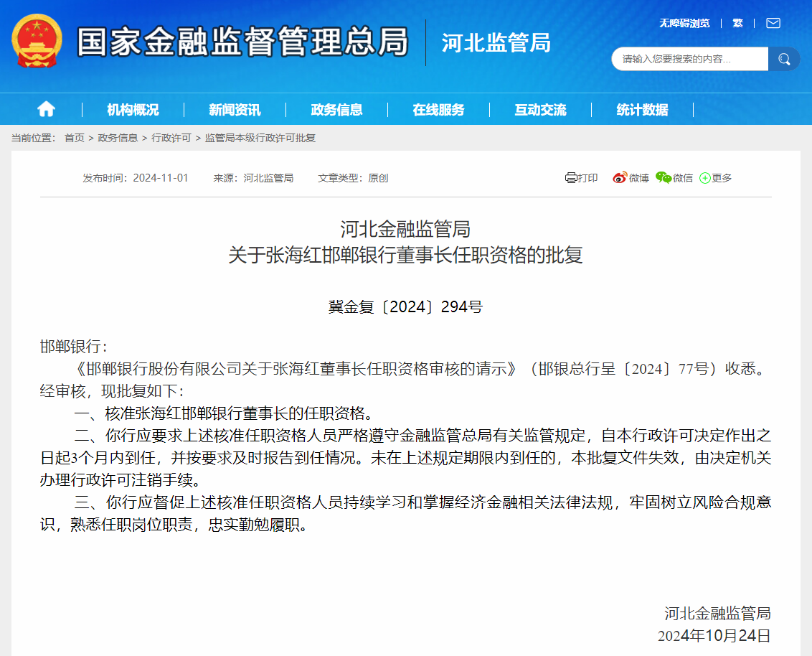Click the 微博 share label
Image resolution: width=812 pixels, height=656 pixels.
click(x=638, y=178)
